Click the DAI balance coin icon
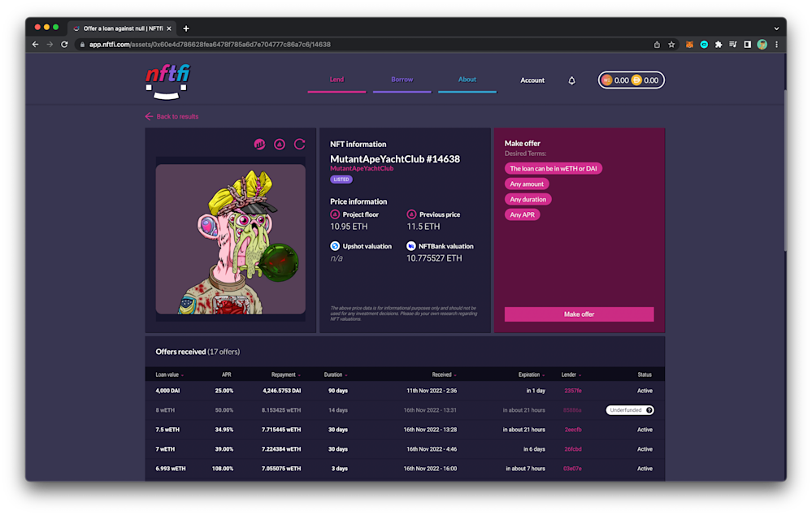 pyautogui.click(x=636, y=80)
